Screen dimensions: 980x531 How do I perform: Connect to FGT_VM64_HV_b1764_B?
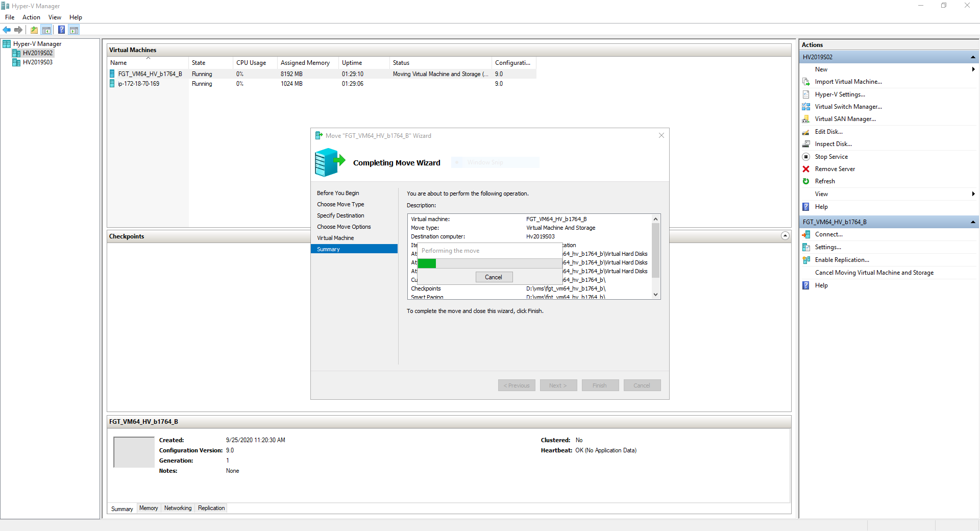click(828, 234)
